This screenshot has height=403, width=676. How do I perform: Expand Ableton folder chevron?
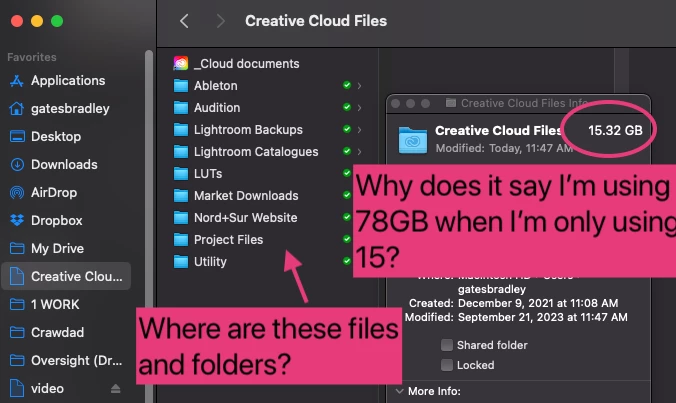[x=359, y=86]
